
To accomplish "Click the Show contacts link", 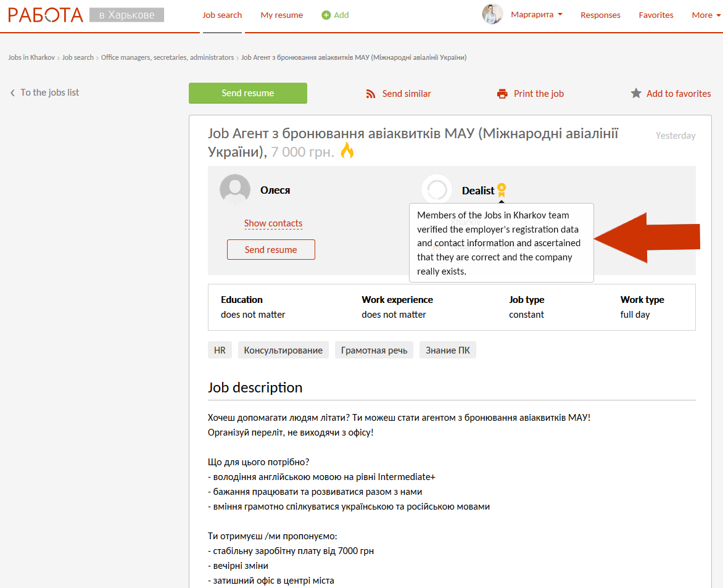I will tap(273, 223).
